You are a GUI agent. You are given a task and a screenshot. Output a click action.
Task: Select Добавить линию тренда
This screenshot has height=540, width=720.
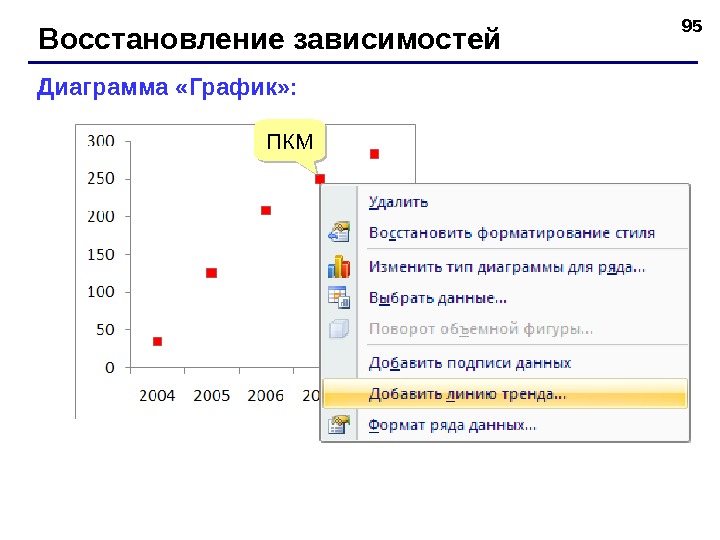click(x=505, y=394)
